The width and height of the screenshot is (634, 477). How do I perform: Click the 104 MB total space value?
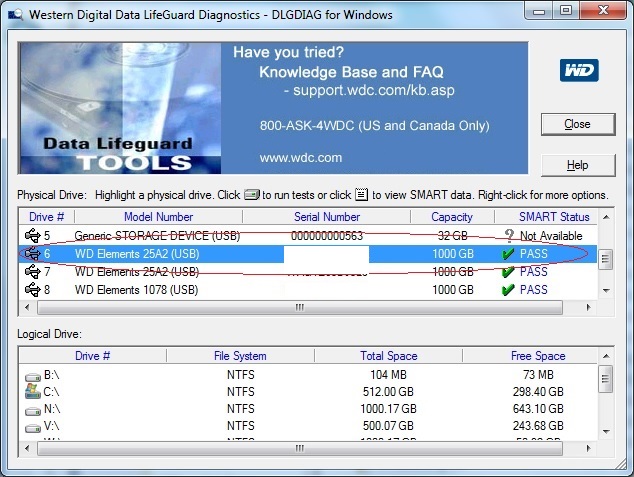coord(388,375)
